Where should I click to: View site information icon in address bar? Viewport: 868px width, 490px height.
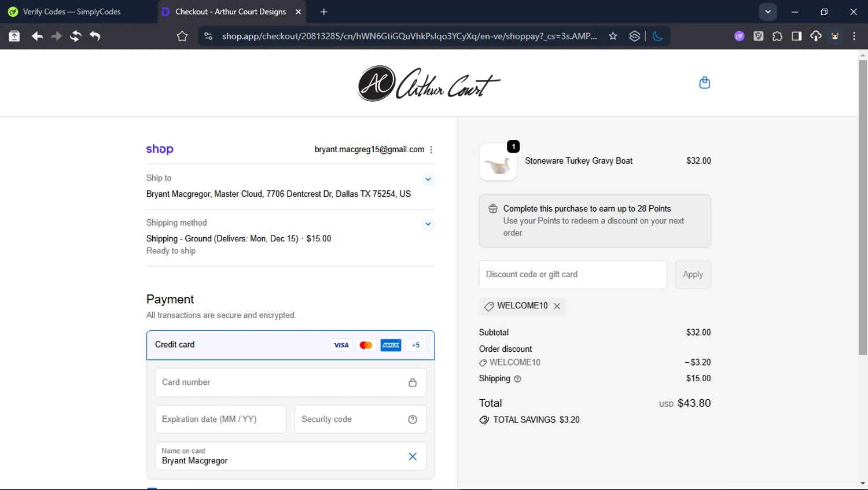[208, 36]
